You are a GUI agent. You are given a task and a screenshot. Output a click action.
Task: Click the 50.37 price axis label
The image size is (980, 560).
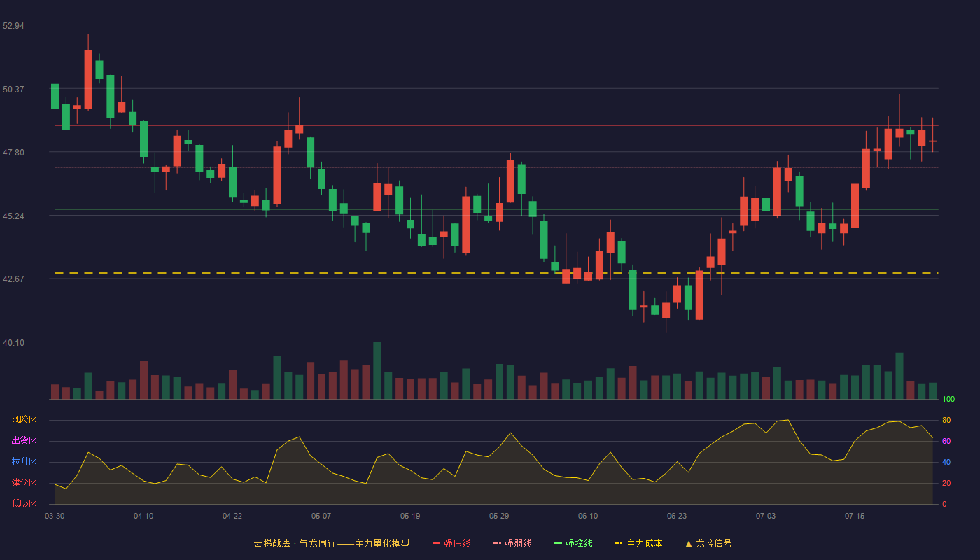(13, 90)
